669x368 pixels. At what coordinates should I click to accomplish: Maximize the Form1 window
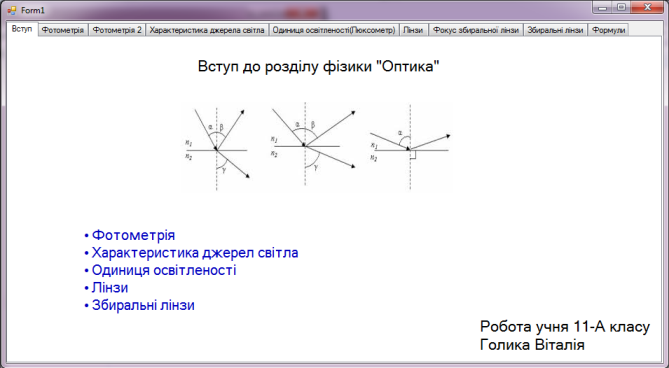click(622, 7)
